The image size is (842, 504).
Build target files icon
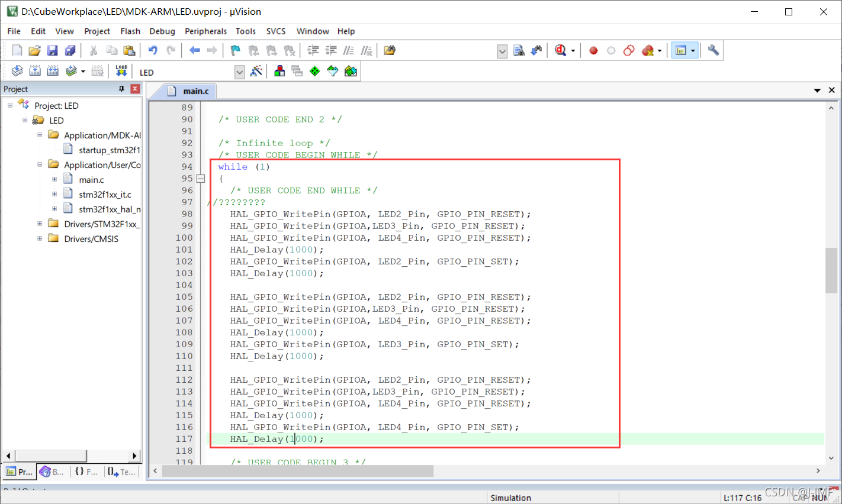(35, 71)
